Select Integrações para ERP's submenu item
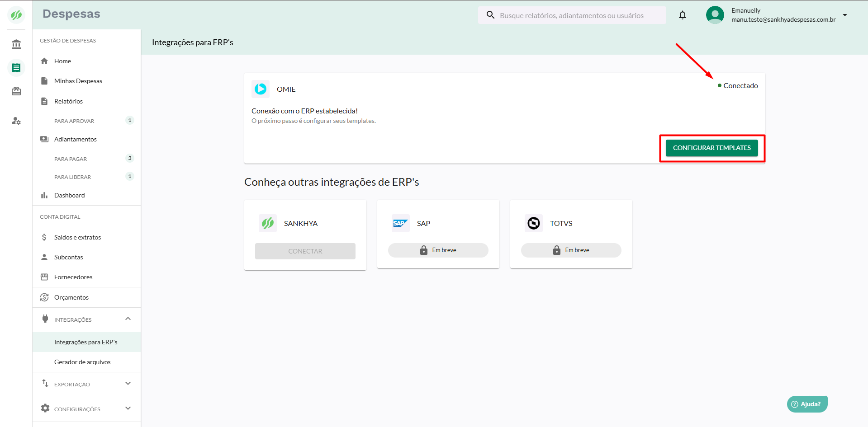 click(86, 342)
